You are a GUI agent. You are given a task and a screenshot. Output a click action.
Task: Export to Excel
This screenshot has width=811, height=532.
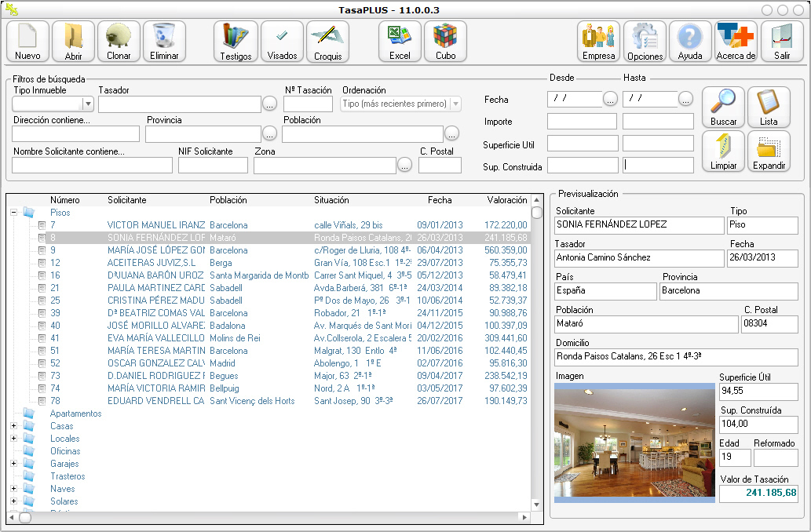[400, 41]
